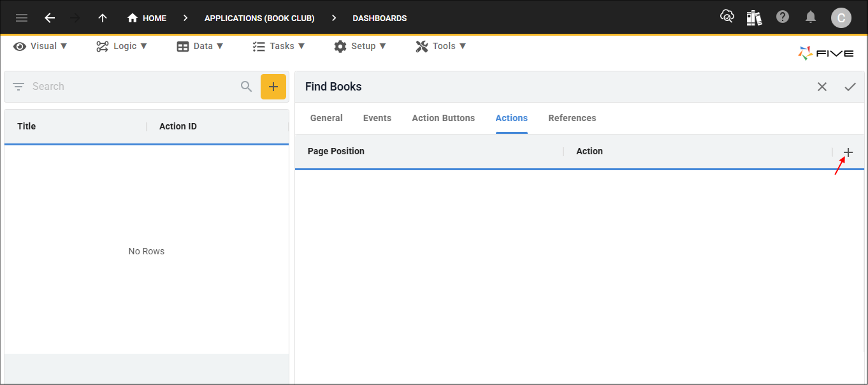Open the Data dropdown menu

click(x=200, y=45)
